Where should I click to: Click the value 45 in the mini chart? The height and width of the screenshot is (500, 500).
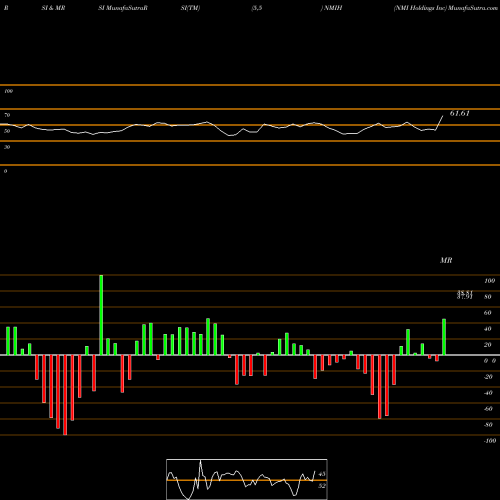322,474
